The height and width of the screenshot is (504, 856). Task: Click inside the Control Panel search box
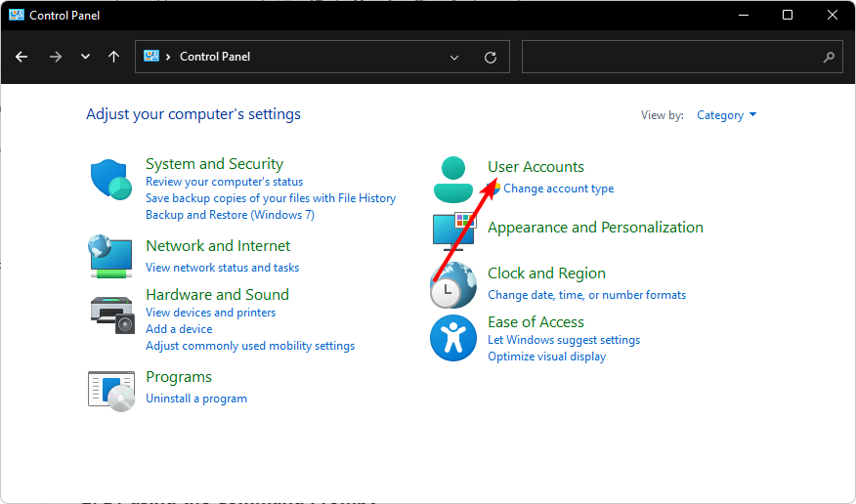tap(674, 57)
